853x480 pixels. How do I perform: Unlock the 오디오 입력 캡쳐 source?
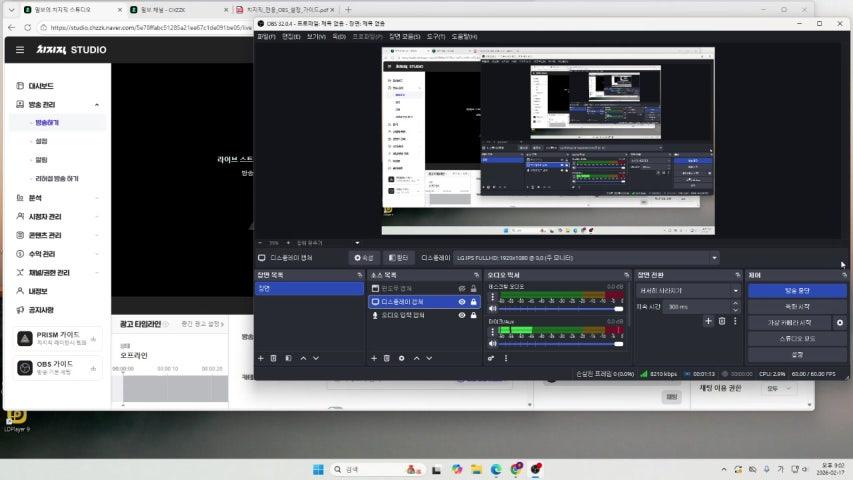(474, 315)
